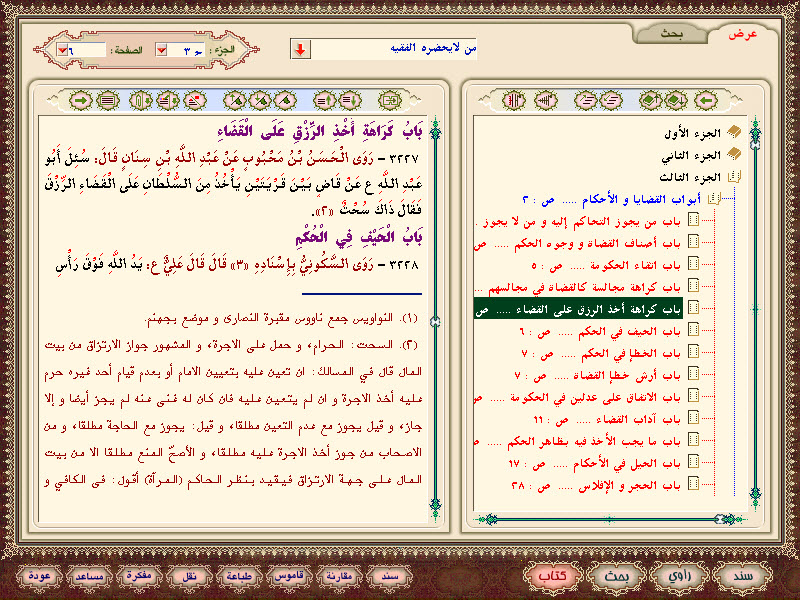Click the مقارنة compare button

(339, 577)
